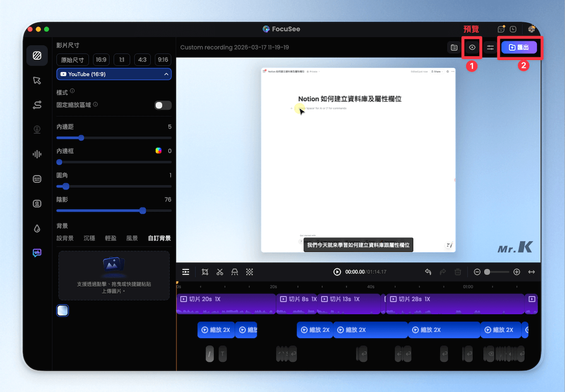This screenshot has height=392, width=565.
Task: Select the cursor settings sidebar icon
Action: (37, 80)
